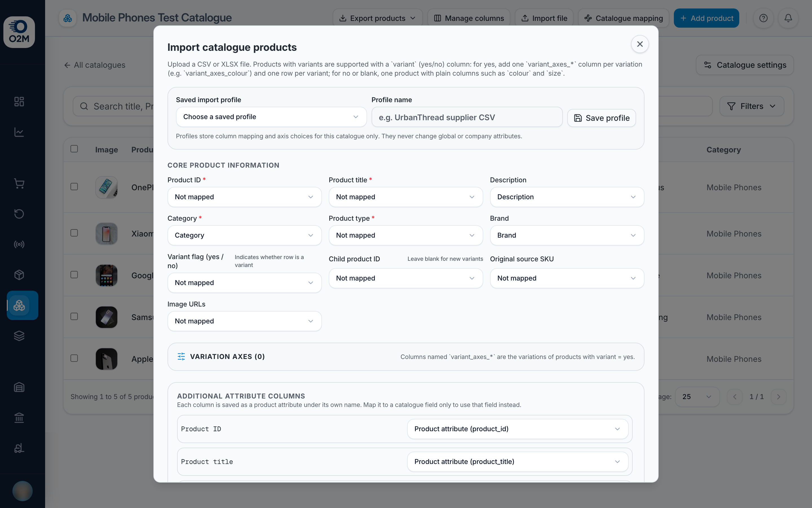The height and width of the screenshot is (508, 812).
Task: Open Catalogue settings
Action: [745, 65]
